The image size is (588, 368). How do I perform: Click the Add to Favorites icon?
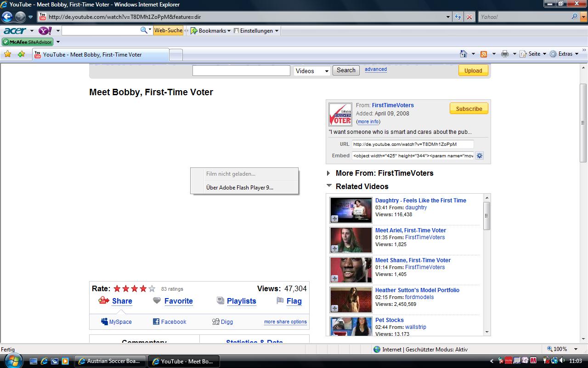pyautogui.click(x=21, y=54)
